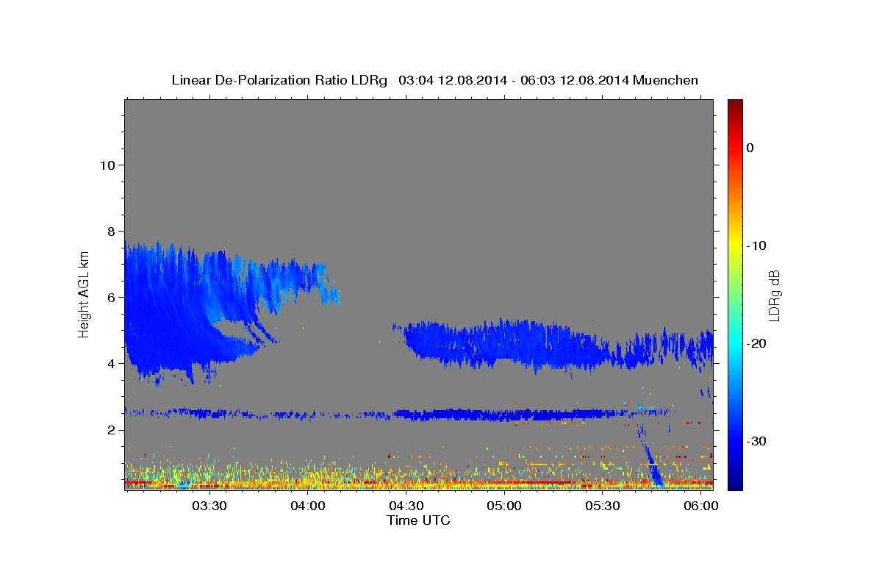Viewport: 882px width, 588px height.
Task: Select the 05:00 time tick label
Action: (x=504, y=506)
